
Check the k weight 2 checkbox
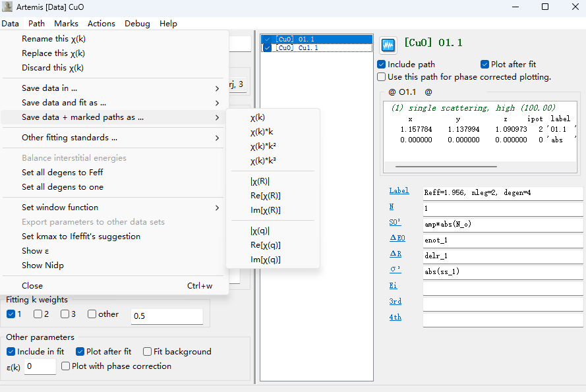click(x=38, y=314)
